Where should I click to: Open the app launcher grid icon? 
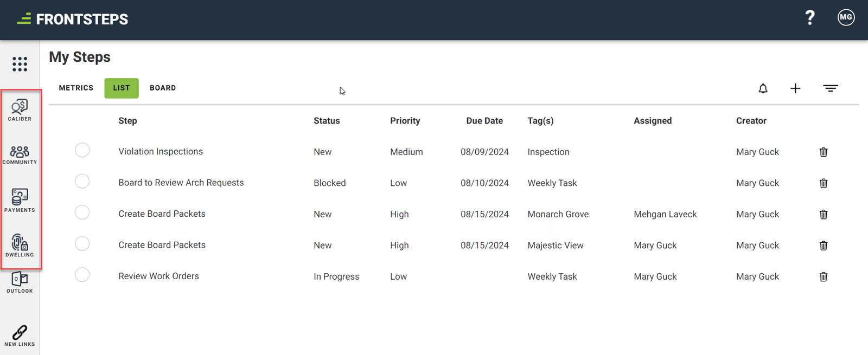[x=20, y=64]
